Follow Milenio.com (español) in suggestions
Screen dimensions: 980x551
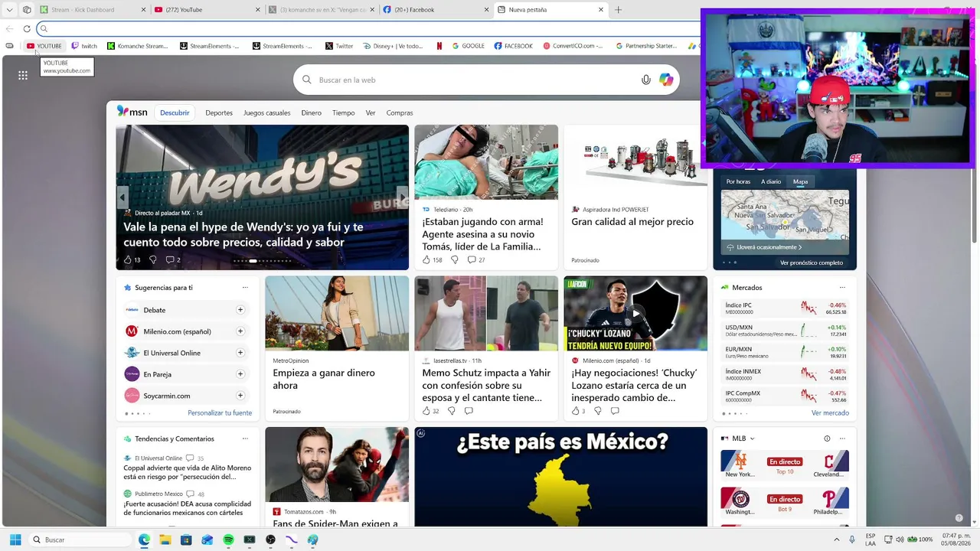[240, 331]
